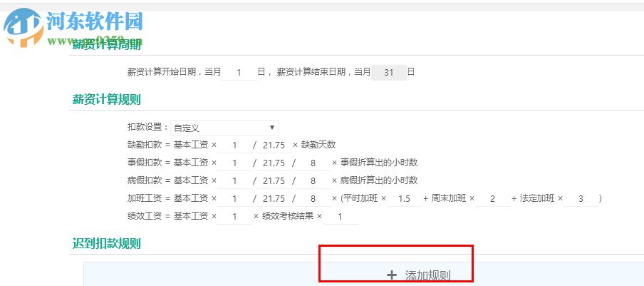Edit multiplier 1 in 事假扣款 row
The height and width of the screenshot is (286, 644).
234,163
